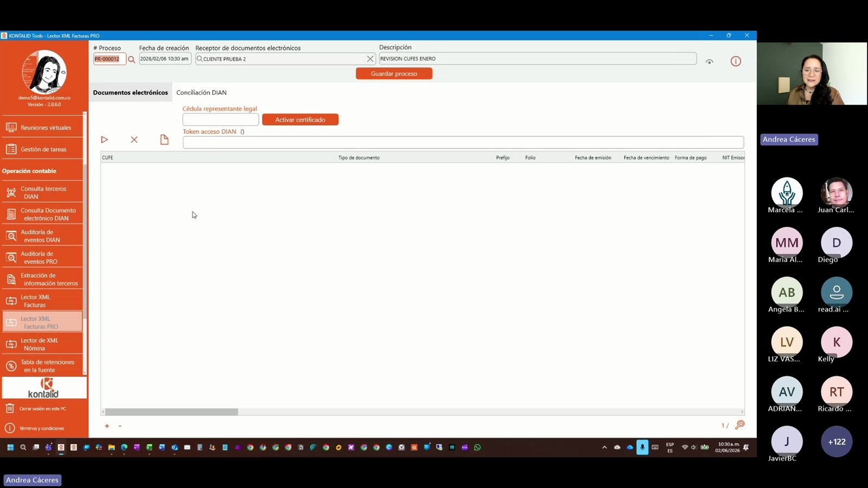This screenshot has height=488, width=868.
Task: Click the CUFE column header
Action: coord(107,158)
